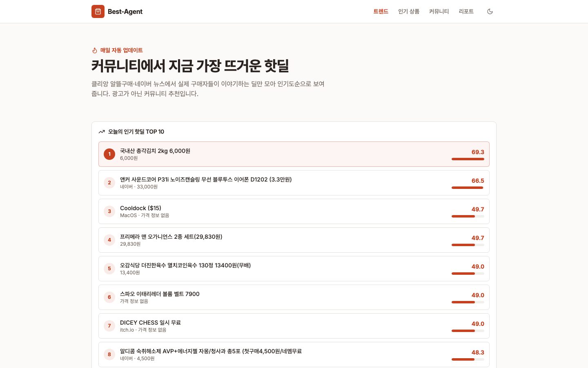Open the 스파오 이태리레더 볼륨 벨트 7900 deal
The image size is (588, 368).
coord(294,297)
